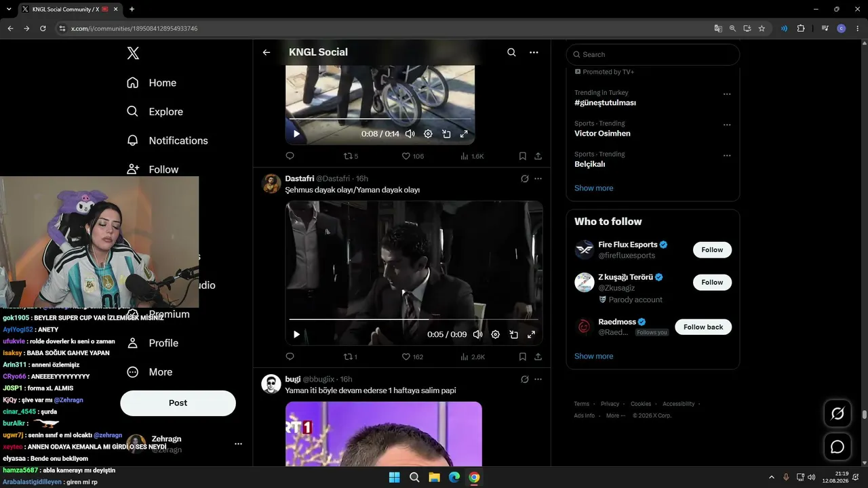Follow Fire Flux Esports
Viewport: 868px width, 488px height.
click(x=712, y=249)
